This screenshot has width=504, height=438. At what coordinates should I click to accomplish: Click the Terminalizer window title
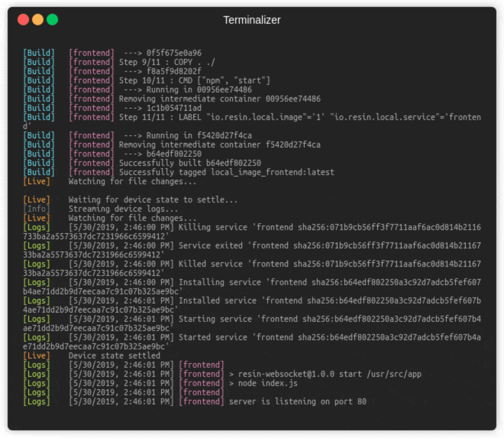252,20
